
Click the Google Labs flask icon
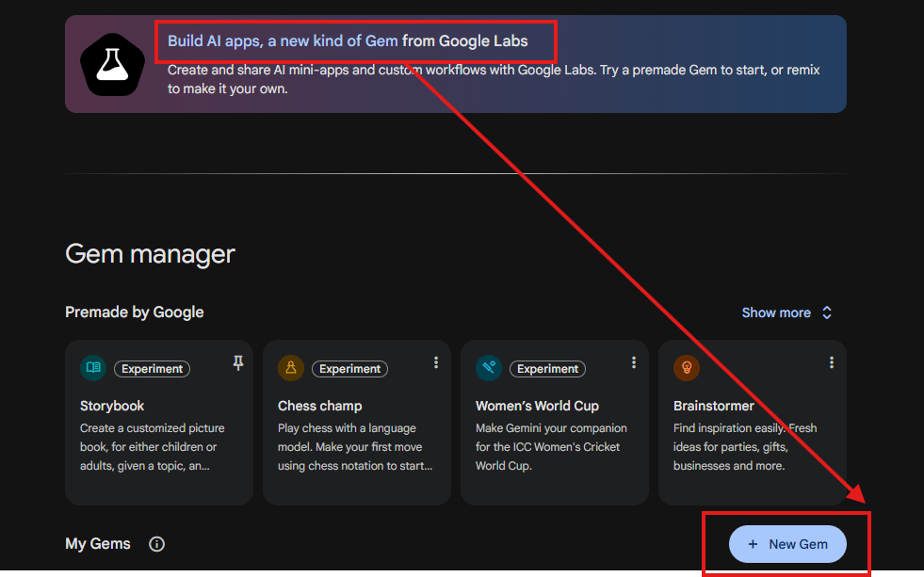coord(112,64)
